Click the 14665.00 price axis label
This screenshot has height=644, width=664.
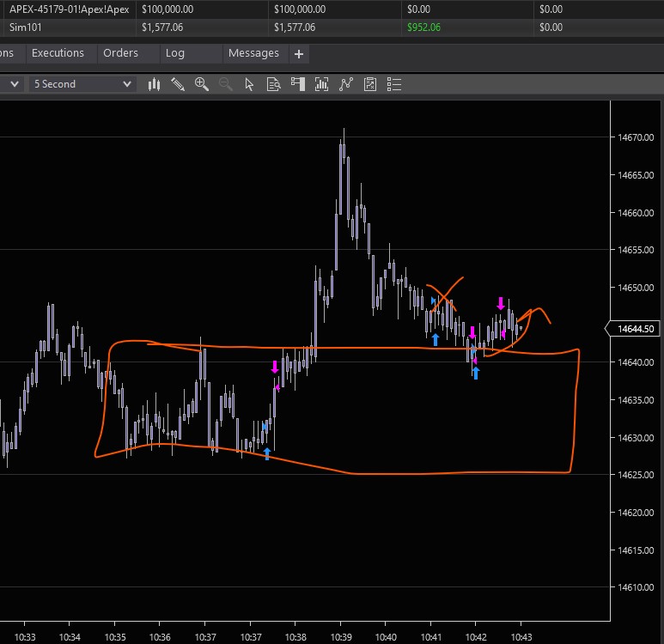click(636, 175)
